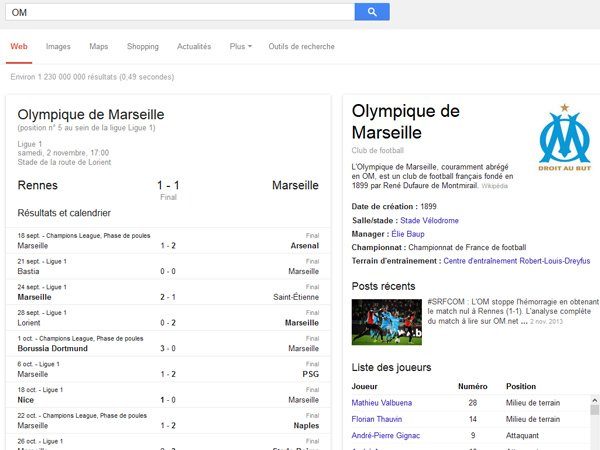Click Nice in the 18 oct. row
This screenshot has width=600, height=450.
click(x=26, y=400)
